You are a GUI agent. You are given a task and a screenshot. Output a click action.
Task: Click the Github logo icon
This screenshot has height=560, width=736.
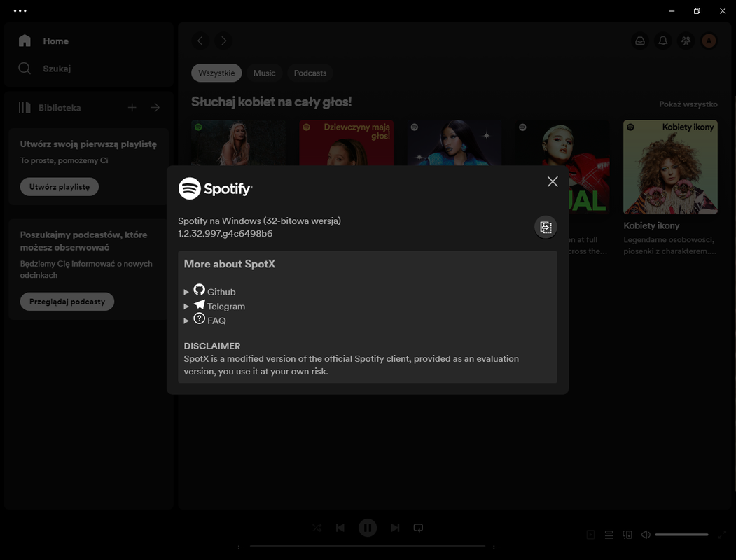coord(199,289)
